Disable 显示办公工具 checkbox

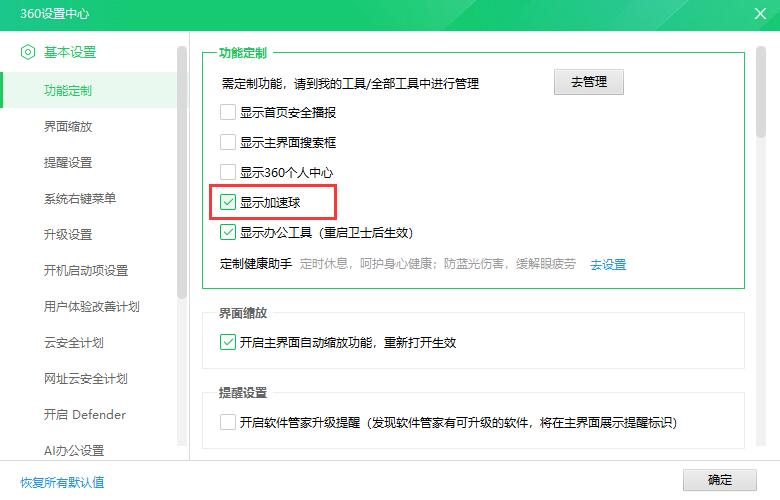coord(228,232)
